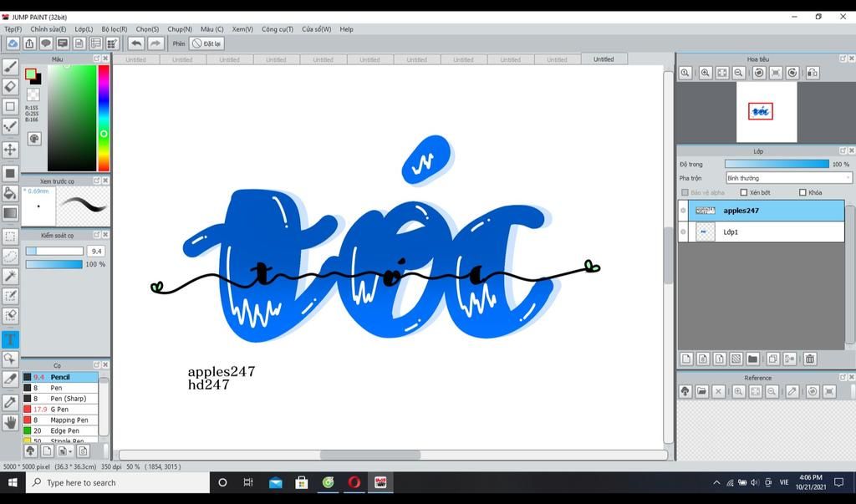856x504 pixels.
Task: Close the Màu color panel
Action: 104,59
